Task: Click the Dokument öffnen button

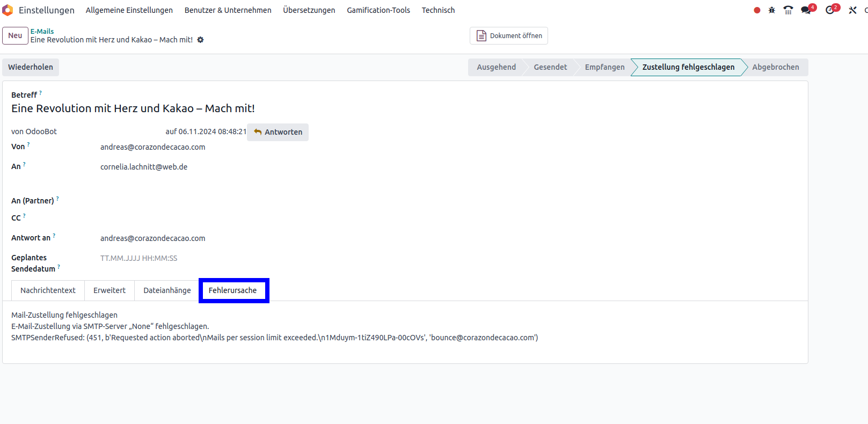Action: coord(509,35)
